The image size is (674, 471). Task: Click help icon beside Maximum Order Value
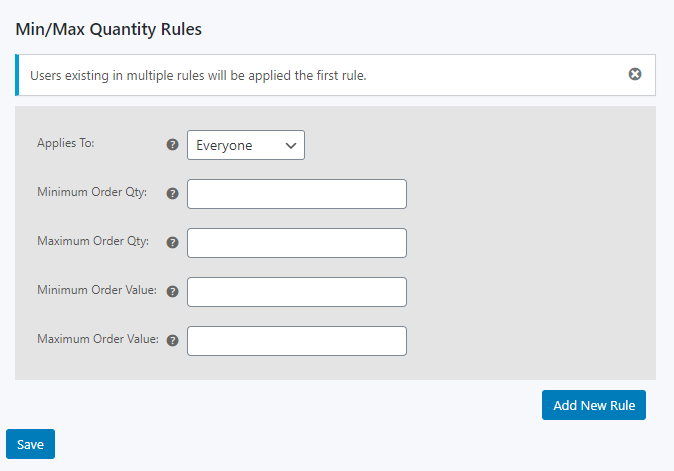pos(172,340)
